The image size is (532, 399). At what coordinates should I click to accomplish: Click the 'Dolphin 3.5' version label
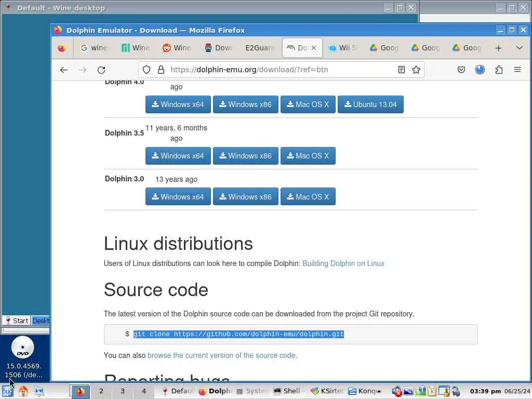click(124, 133)
